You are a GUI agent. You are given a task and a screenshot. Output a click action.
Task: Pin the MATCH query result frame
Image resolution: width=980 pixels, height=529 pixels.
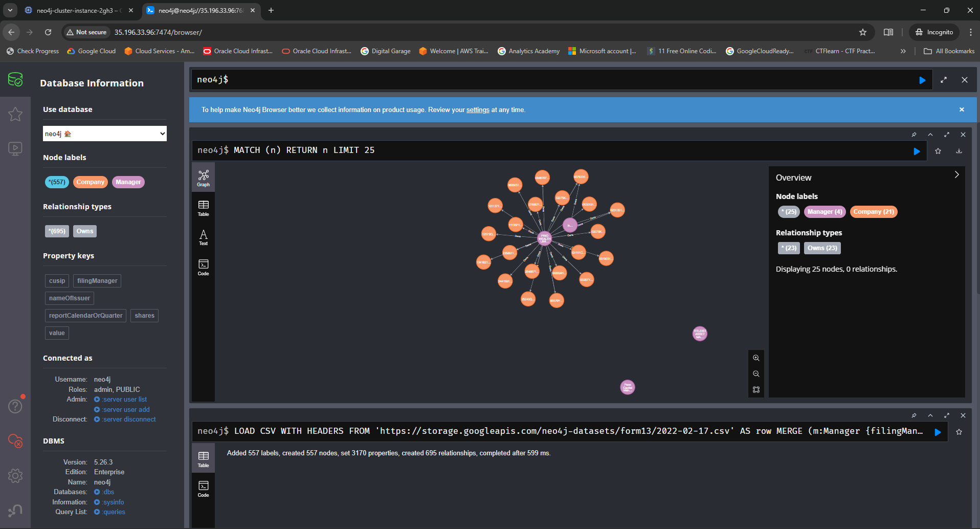[x=914, y=135]
